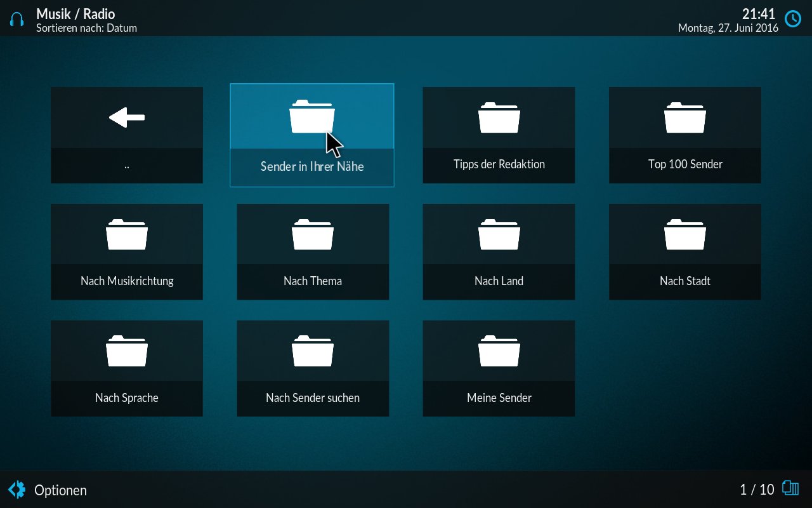Screen dimensions: 812x508
Task: Click the back arrow icon tile
Action: (127, 117)
